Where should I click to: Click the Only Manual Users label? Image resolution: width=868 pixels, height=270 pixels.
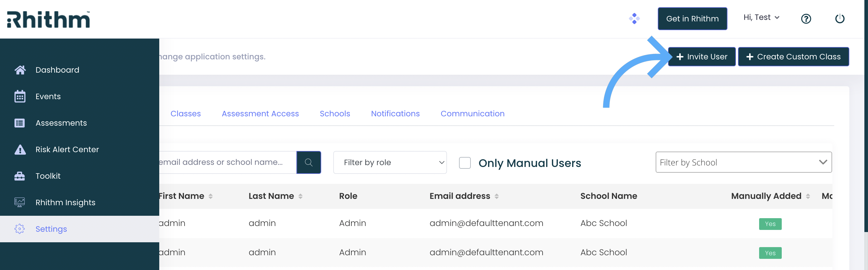[x=530, y=163]
